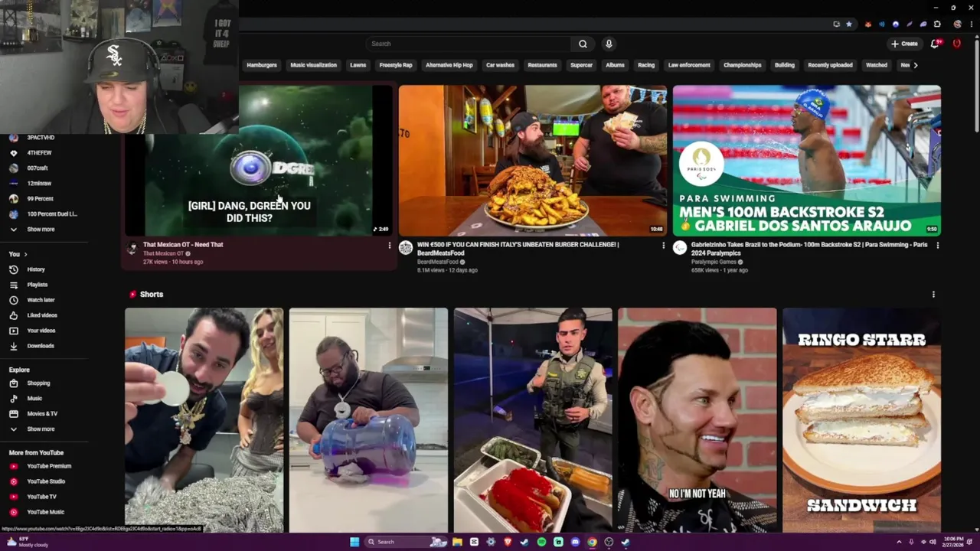Image resolution: width=980 pixels, height=551 pixels.
Task: Play the Italy burger challenge thumbnail
Action: 532,161
